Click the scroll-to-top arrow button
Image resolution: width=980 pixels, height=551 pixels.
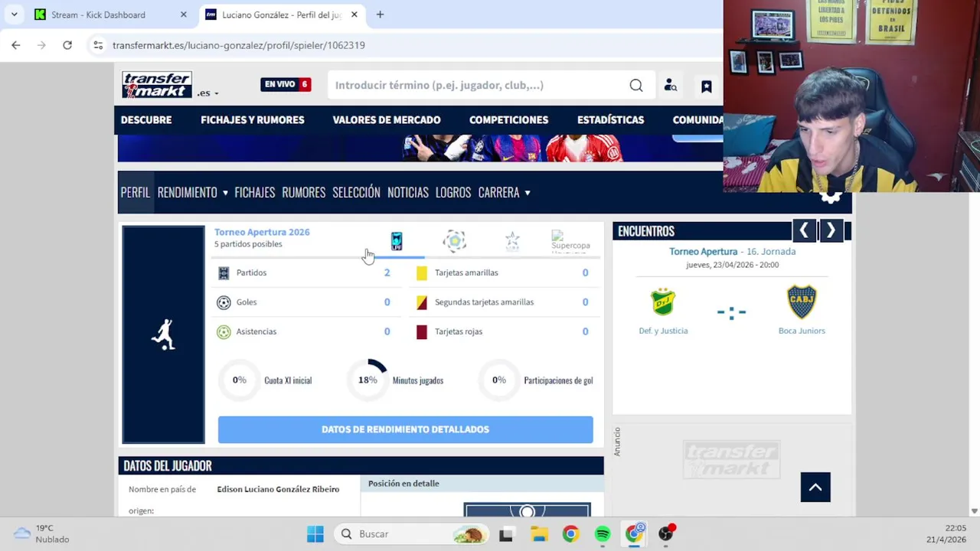pyautogui.click(x=815, y=487)
